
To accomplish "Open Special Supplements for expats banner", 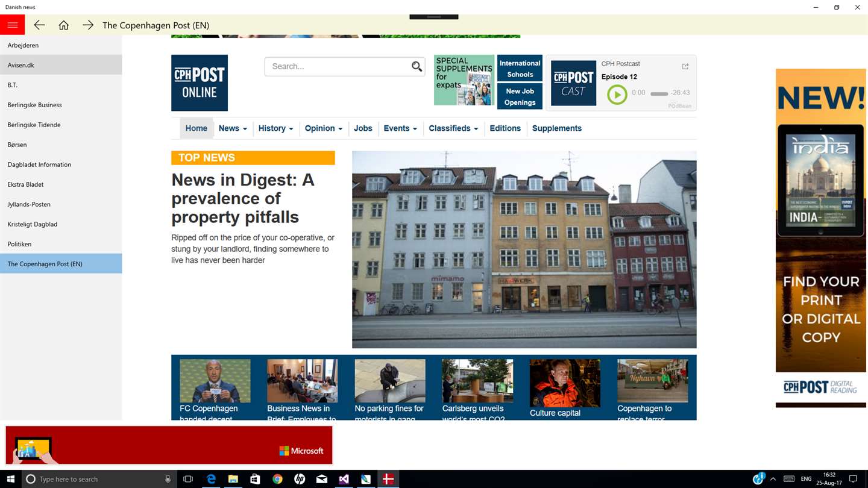I will coord(464,80).
